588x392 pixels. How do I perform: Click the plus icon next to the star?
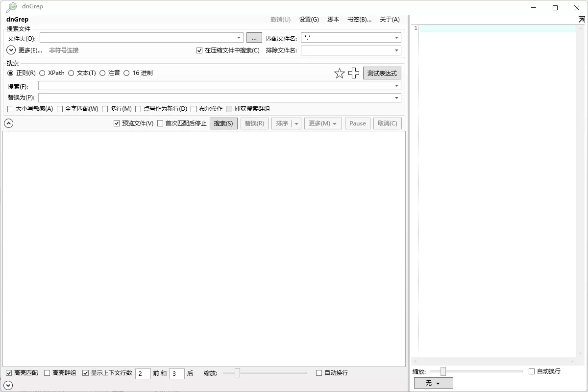click(x=354, y=73)
